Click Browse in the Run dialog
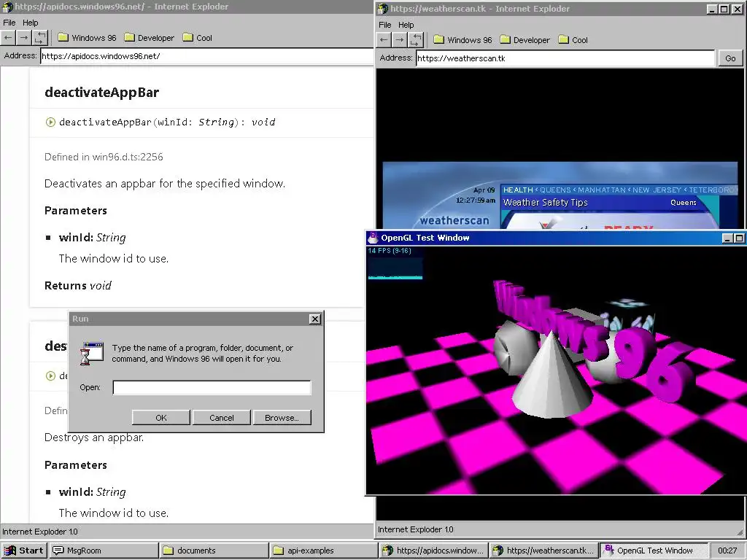747x560 pixels. (282, 418)
